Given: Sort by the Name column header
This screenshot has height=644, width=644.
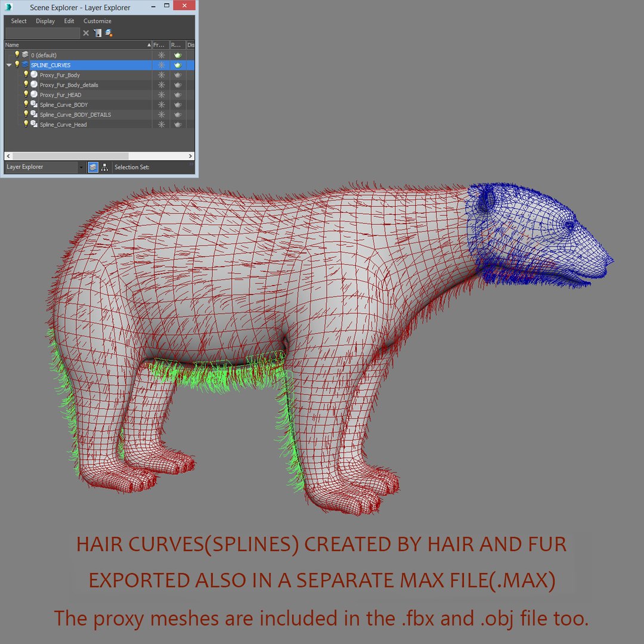Looking at the screenshot, I should (78, 45).
